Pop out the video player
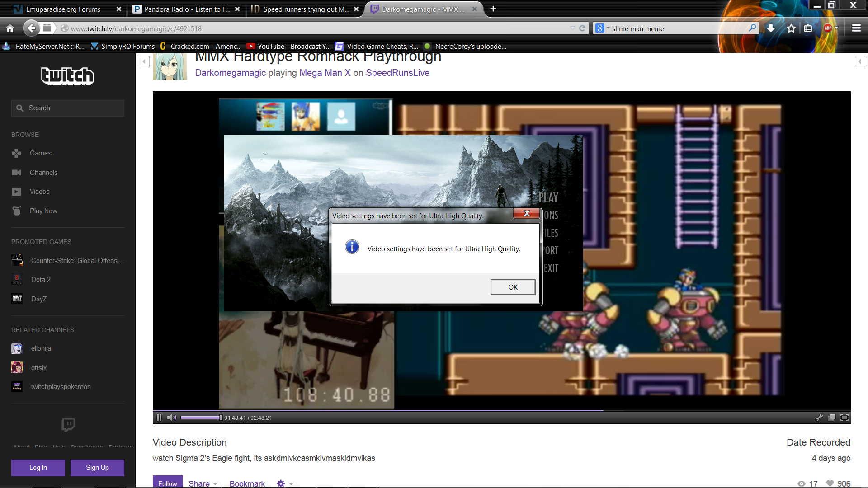The width and height of the screenshot is (868, 488). click(831, 418)
